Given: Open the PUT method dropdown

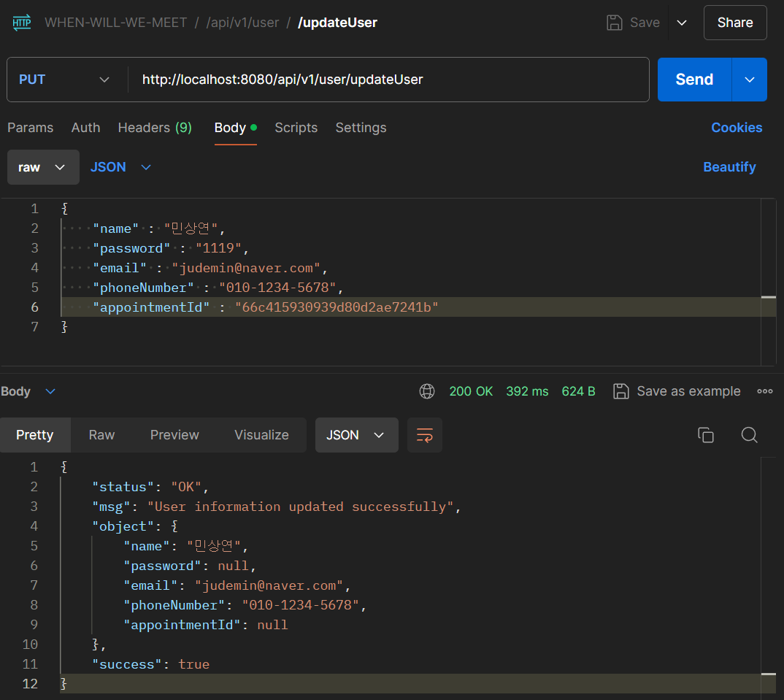Looking at the screenshot, I should point(64,80).
